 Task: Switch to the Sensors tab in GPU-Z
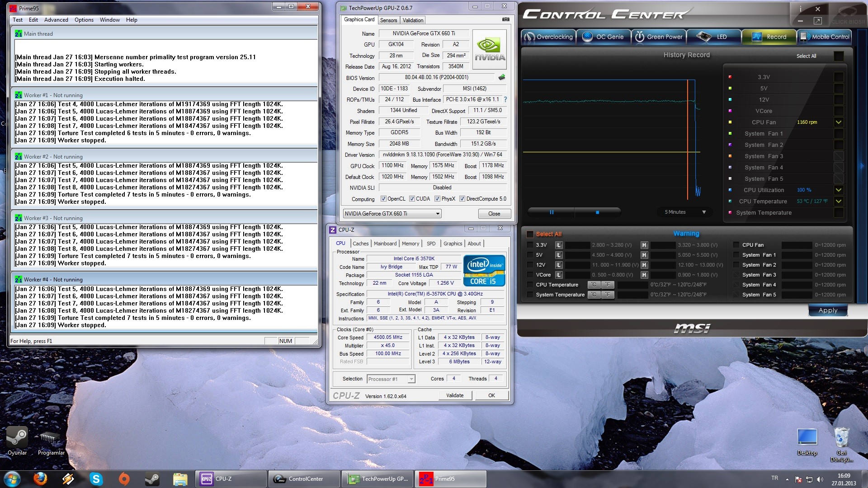coord(388,20)
